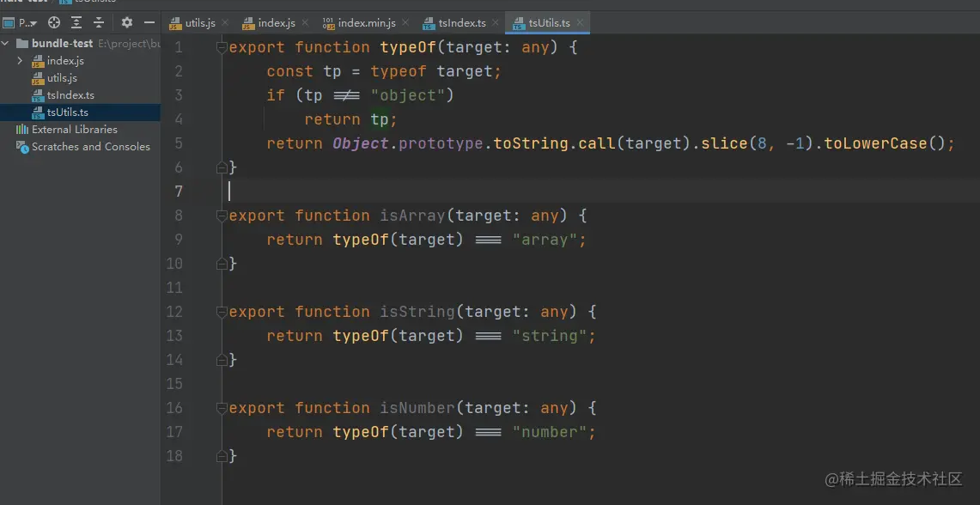Switch to the utils.js tab

tap(200, 23)
